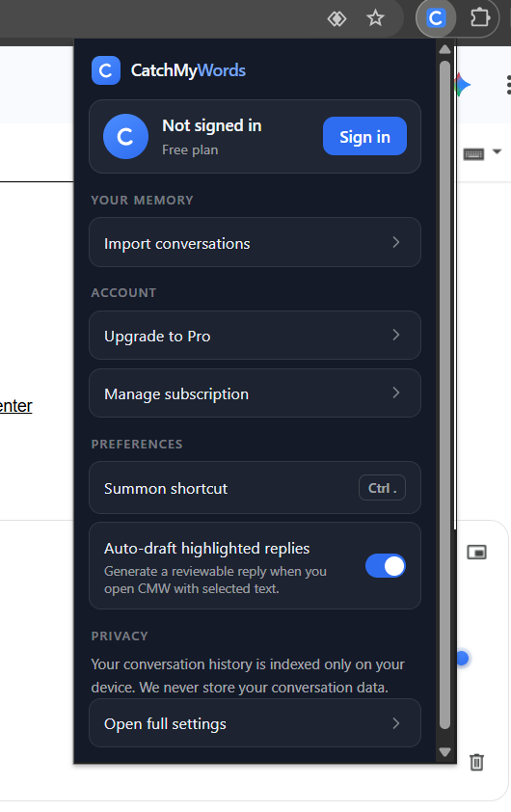Open Manage subscription entry

click(x=255, y=393)
